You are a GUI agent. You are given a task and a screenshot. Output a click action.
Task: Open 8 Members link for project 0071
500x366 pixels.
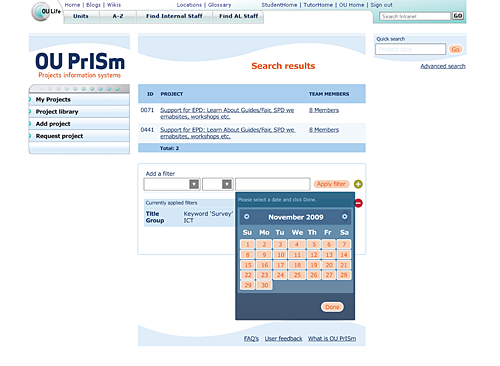tap(324, 110)
